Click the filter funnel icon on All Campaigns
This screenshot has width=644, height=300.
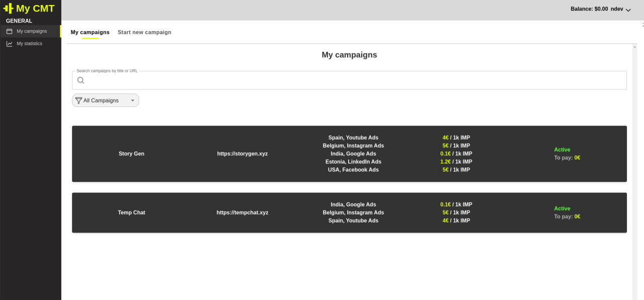pos(78,100)
